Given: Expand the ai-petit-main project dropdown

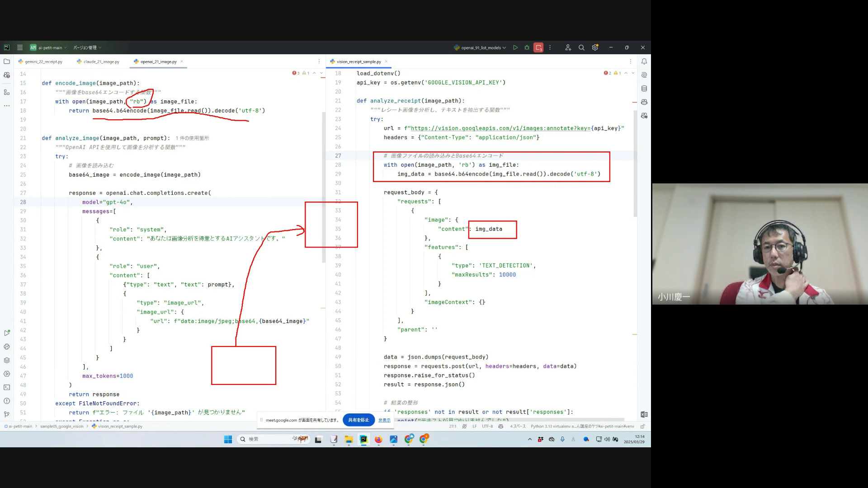Looking at the screenshot, I should point(50,47).
